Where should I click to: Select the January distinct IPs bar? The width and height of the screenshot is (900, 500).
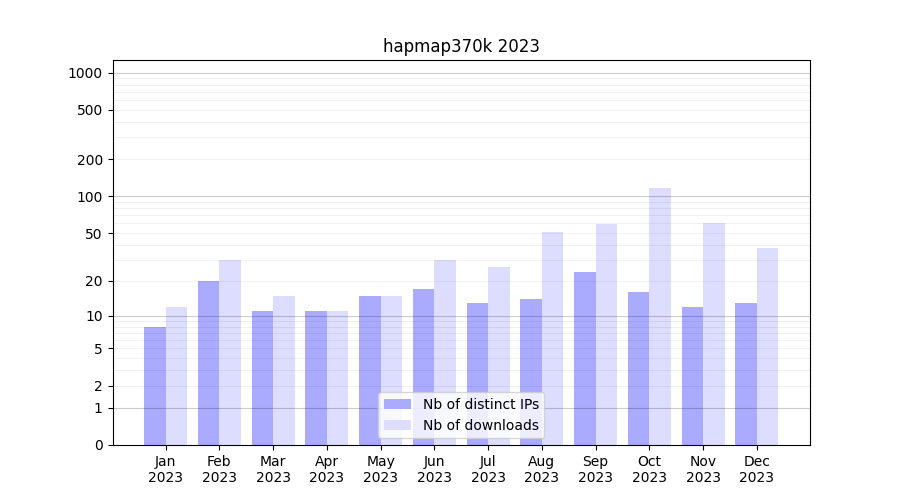(x=155, y=386)
